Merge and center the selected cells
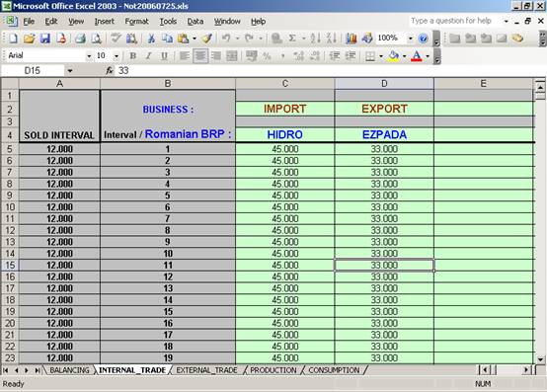This screenshot has width=547, height=392. tap(232, 56)
